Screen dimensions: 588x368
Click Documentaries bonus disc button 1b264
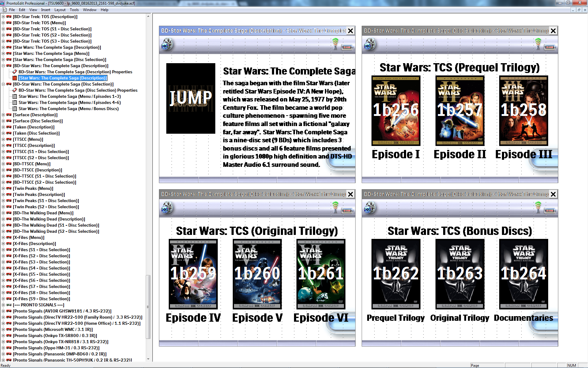524,274
